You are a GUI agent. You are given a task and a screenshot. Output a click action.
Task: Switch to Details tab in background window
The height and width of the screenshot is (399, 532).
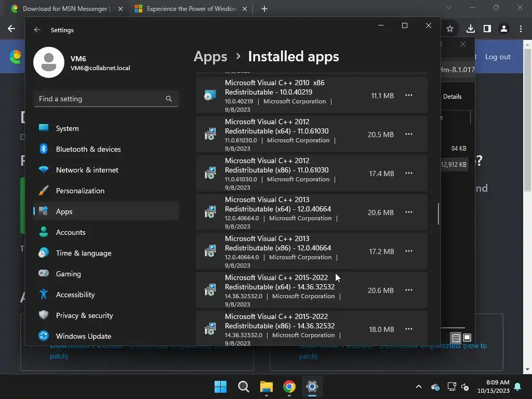453,97
